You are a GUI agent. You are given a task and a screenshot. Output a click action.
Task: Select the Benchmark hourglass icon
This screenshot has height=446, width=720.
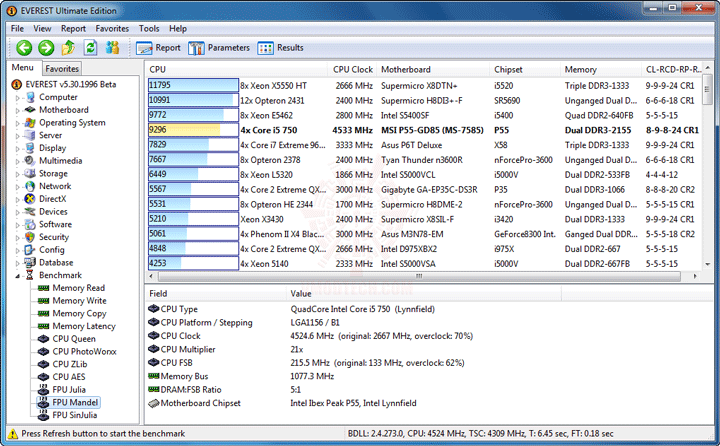(30, 275)
